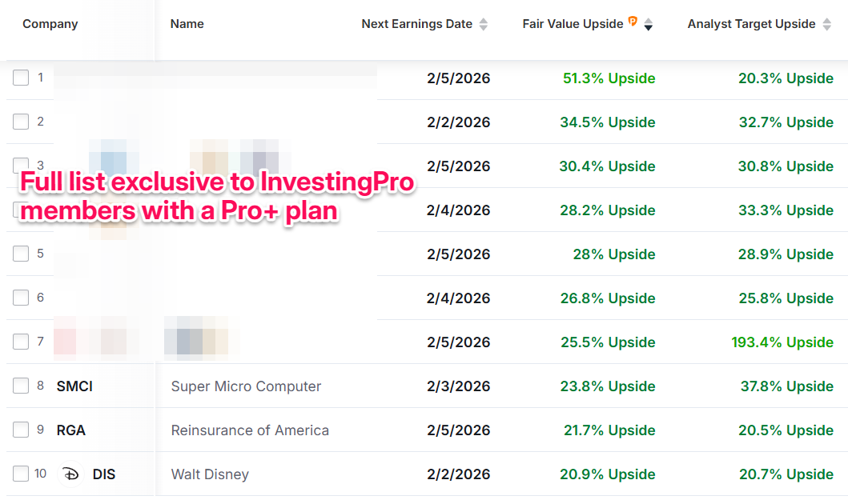This screenshot has width=848, height=504.
Task: Enable the RGA row checkbox
Action: tap(21, 430)
